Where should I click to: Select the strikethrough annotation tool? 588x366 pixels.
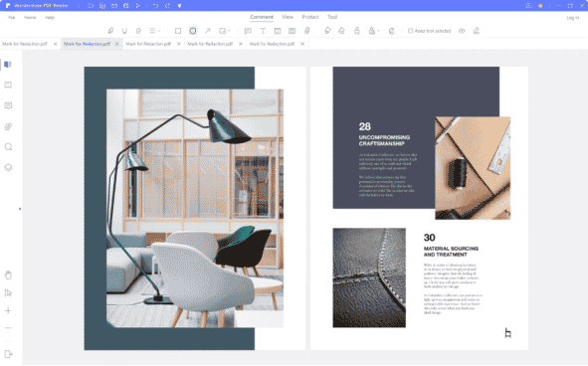[x=138, y=31]
